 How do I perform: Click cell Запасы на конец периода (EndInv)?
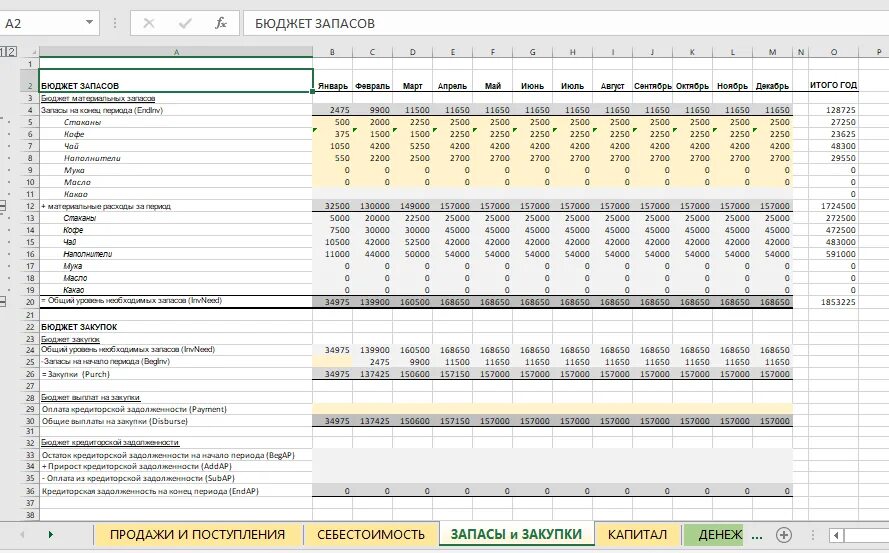pyautogui.click(x=176, y=110)
